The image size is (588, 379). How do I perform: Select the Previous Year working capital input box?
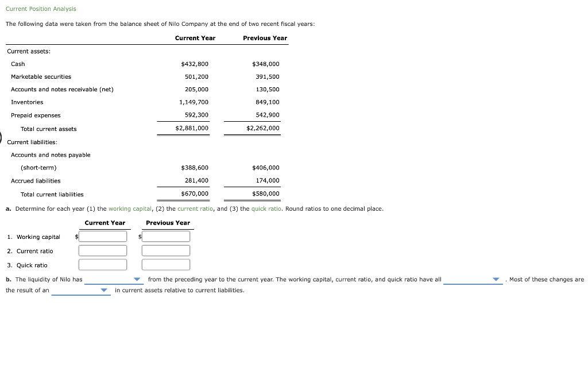pos(166,236)
